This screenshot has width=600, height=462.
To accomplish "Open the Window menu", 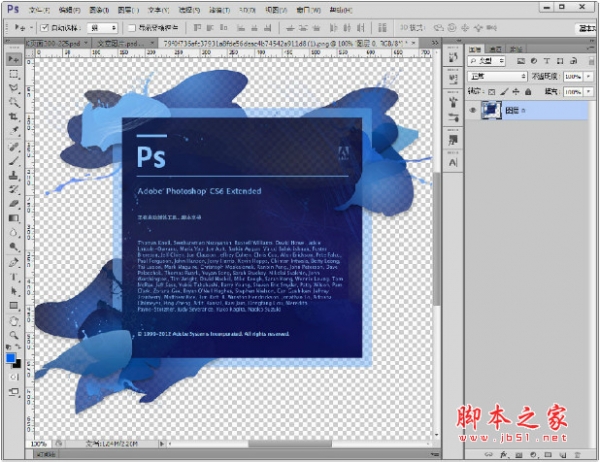I will 308,10.
